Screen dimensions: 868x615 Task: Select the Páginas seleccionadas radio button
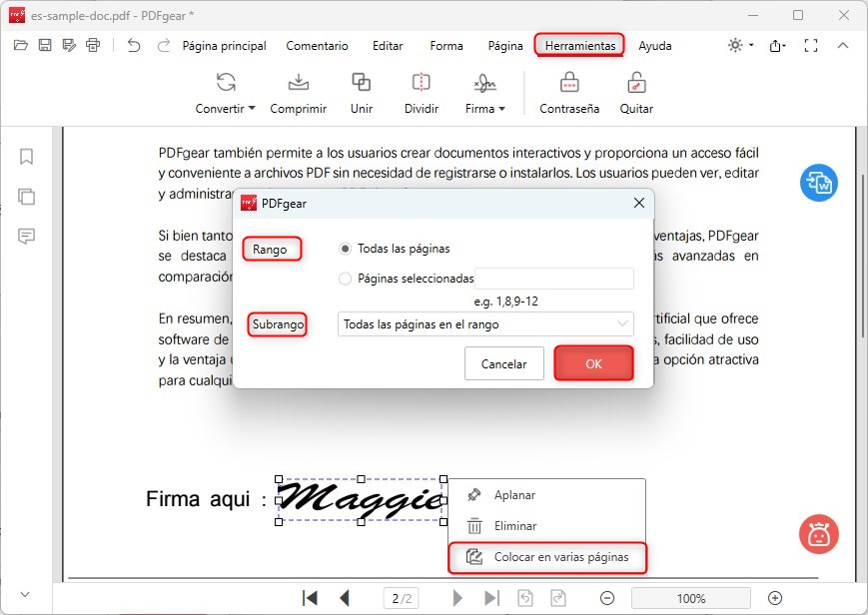click(x=345, y=279)
